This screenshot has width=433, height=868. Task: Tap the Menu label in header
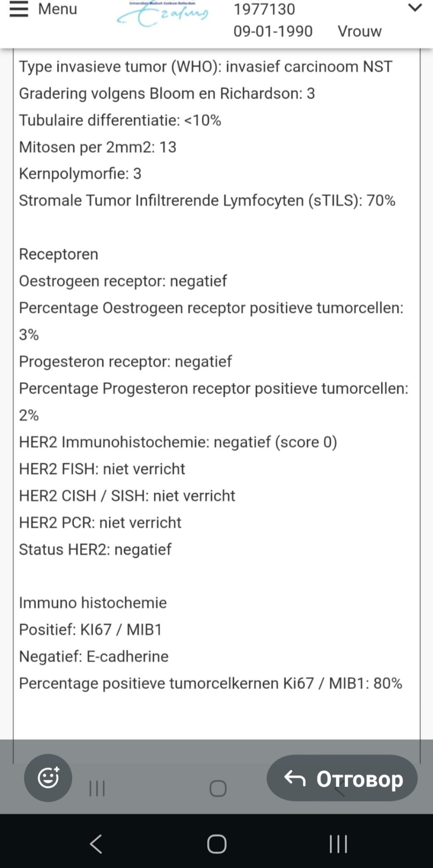pos(58,9)
